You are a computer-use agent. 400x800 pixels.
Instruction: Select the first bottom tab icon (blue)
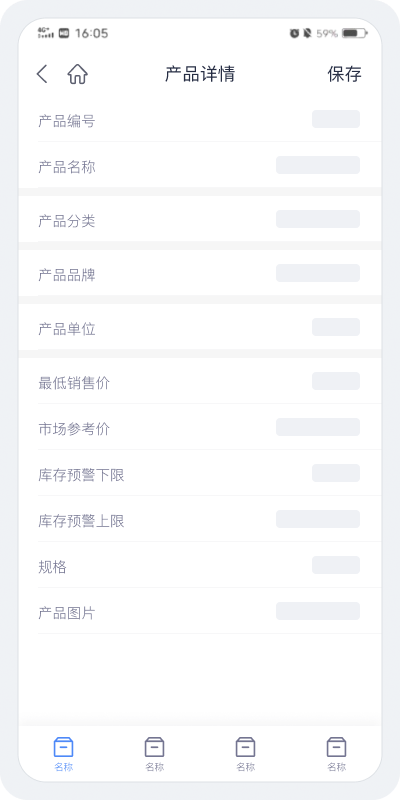pyautogui.click(x=64, y=747)
